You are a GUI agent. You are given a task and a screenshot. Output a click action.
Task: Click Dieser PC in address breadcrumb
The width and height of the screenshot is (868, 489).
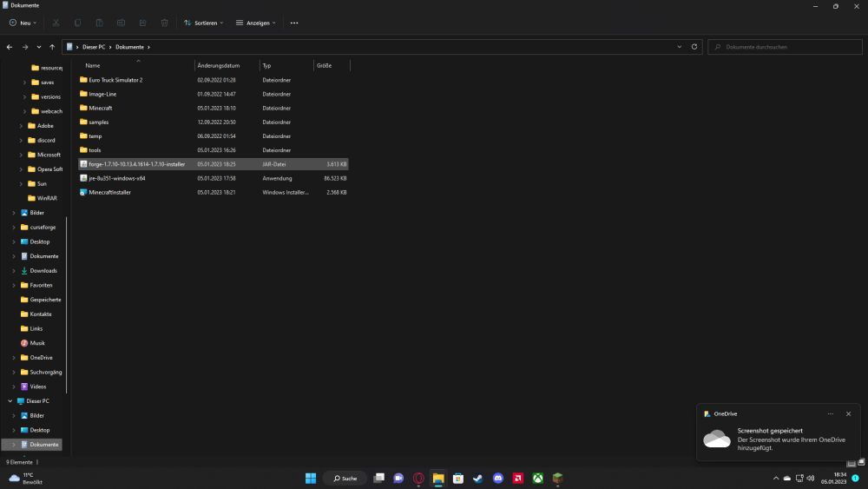94,47
